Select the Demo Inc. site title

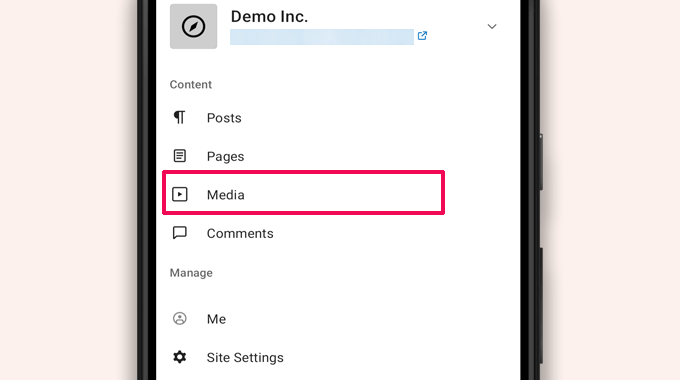[x=269, y=16]
